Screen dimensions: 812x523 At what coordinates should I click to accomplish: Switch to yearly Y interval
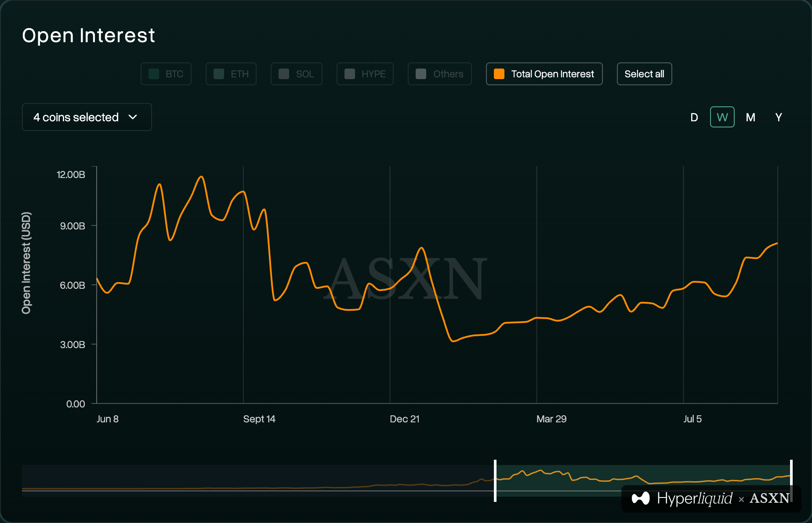779,117
